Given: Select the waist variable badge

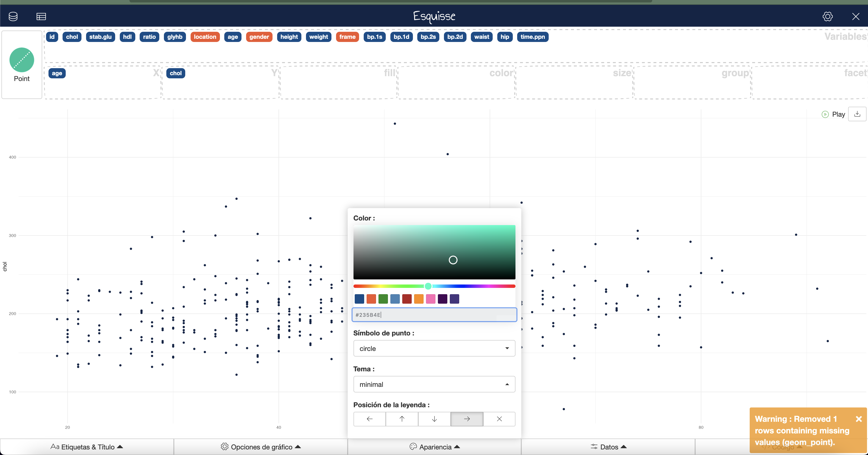Looking at the screenshot, I should (482, 37).
